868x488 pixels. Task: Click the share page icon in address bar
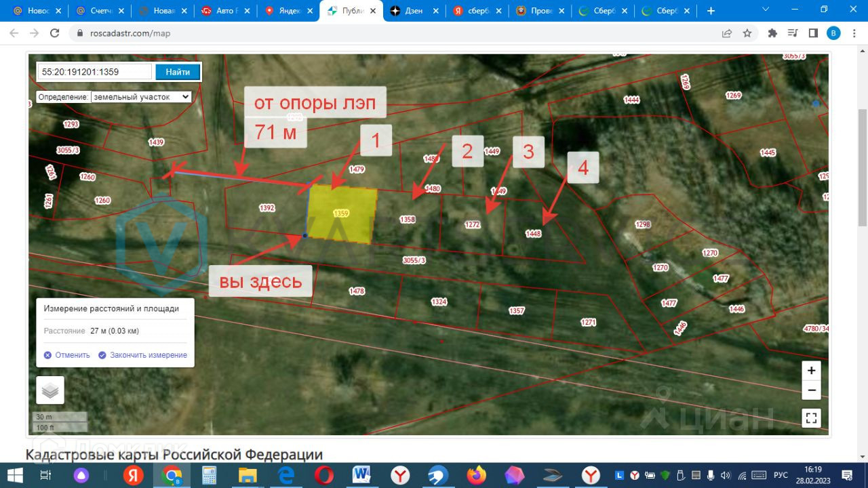pos(727,33)
